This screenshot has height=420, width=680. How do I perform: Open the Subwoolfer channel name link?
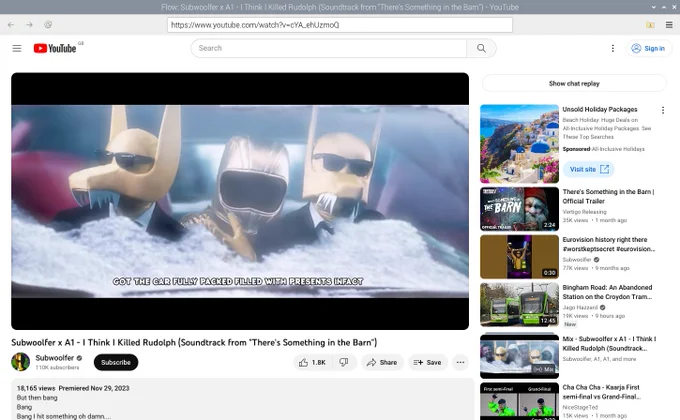click(55, 358)
